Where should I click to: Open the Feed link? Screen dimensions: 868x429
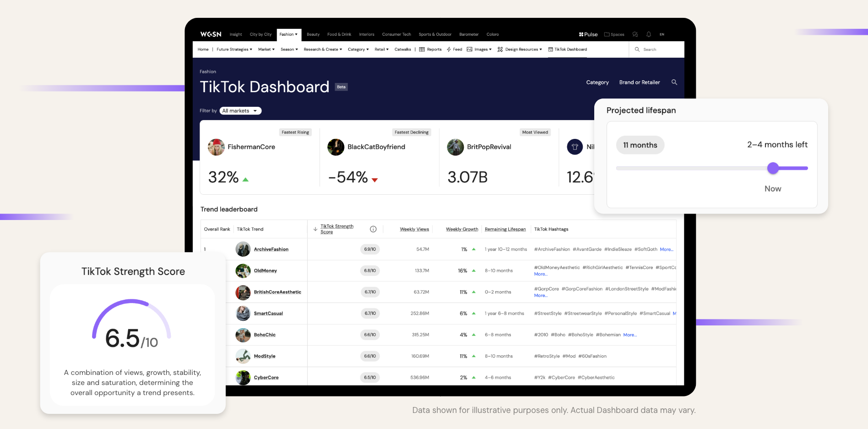click(455, 49)
